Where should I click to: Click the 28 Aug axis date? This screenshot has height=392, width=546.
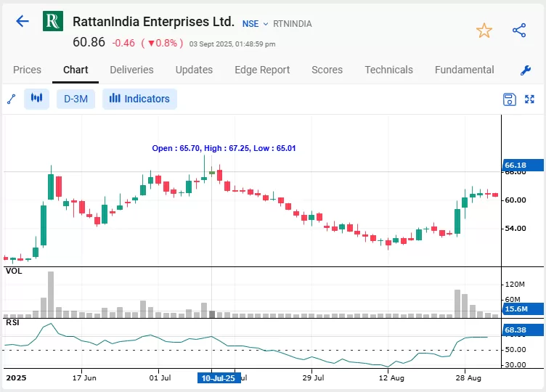(x=468, y=377)
